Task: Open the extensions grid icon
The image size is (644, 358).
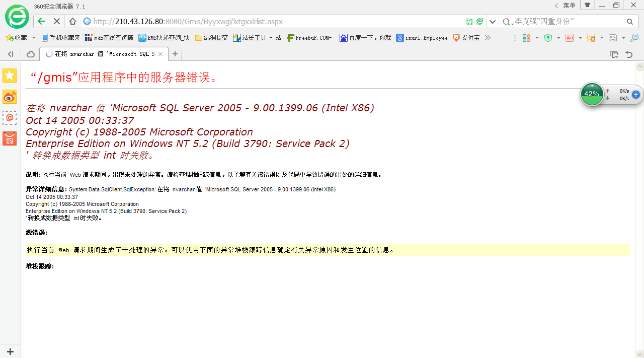Action: click(526, 38)
